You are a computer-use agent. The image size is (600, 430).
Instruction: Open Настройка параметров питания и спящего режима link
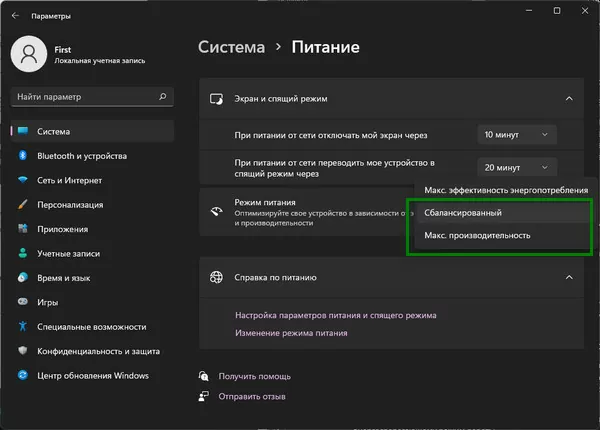(x=335, y=315)
